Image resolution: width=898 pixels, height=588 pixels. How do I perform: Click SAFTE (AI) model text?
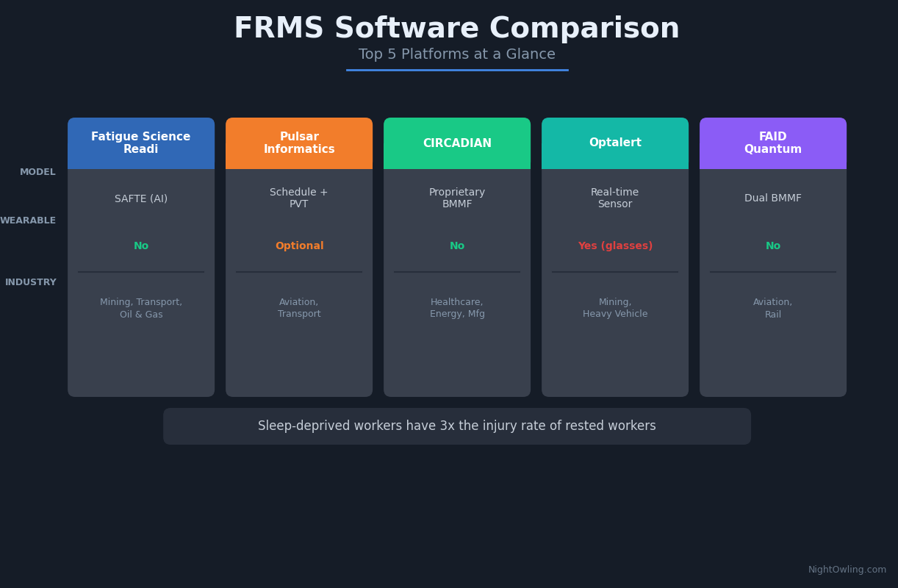pyautogui.click(x=141, y=198)
